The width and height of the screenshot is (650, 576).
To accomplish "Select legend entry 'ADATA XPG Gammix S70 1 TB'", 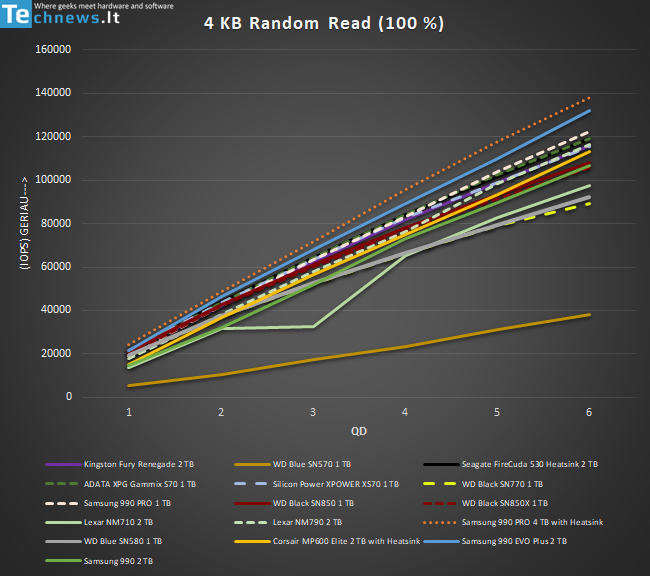I will 121,484.
